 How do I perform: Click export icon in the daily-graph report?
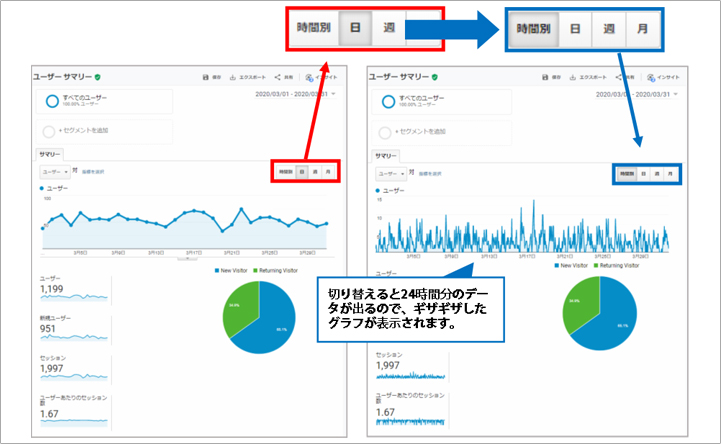click(x=233, y=77)
